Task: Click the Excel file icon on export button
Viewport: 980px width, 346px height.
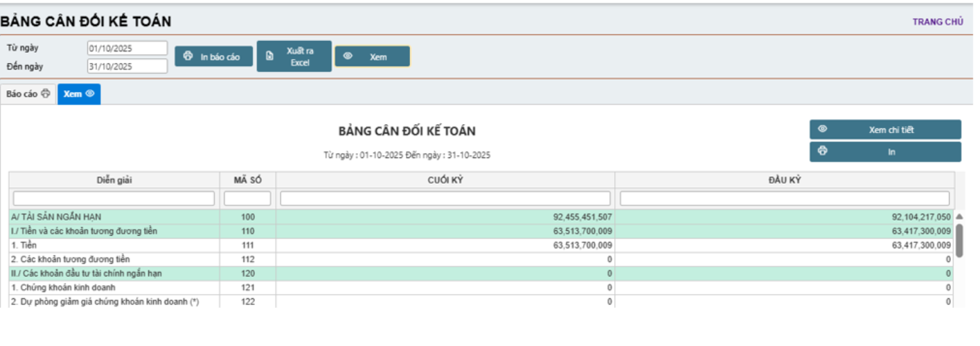Action: click(x=270, y=57)
